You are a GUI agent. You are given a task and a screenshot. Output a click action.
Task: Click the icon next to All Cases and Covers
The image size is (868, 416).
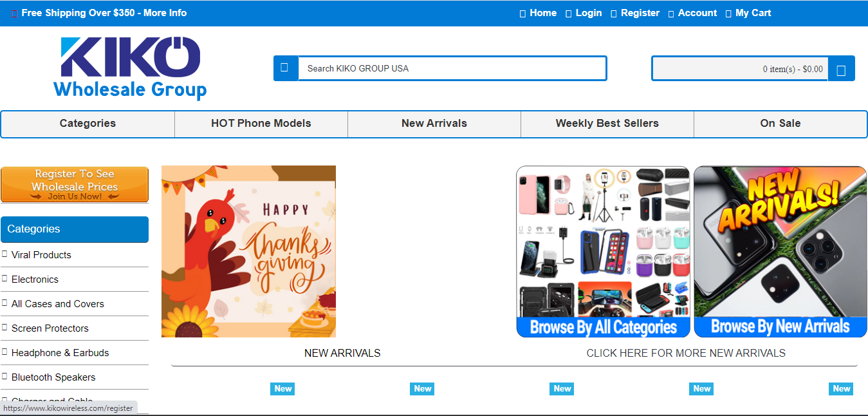[5, 303]
